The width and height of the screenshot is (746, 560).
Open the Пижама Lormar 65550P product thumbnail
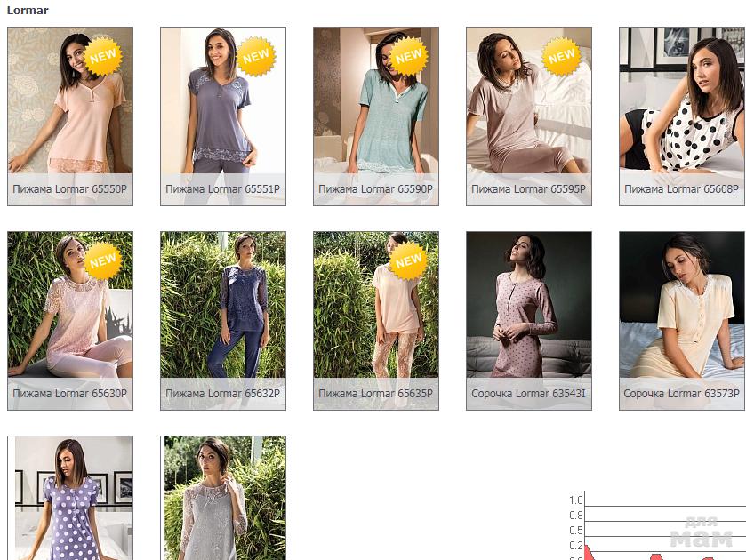[x=70, y=116]
